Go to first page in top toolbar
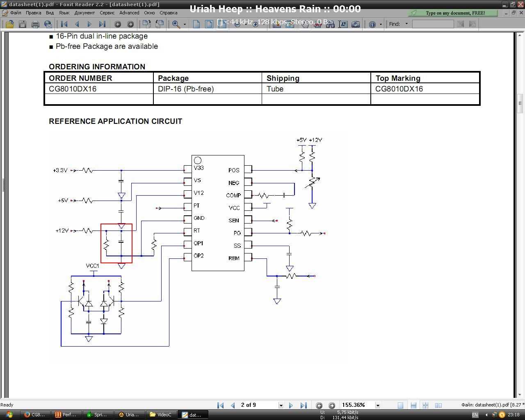This screenshot has width=525, height=420. (x=64, y=24)
